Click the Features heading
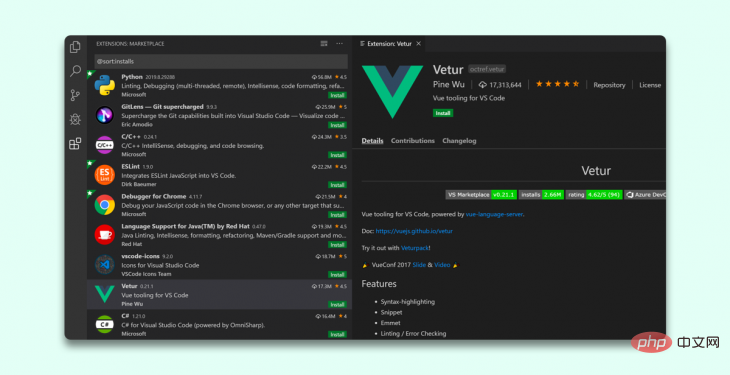 click(379, 284)
